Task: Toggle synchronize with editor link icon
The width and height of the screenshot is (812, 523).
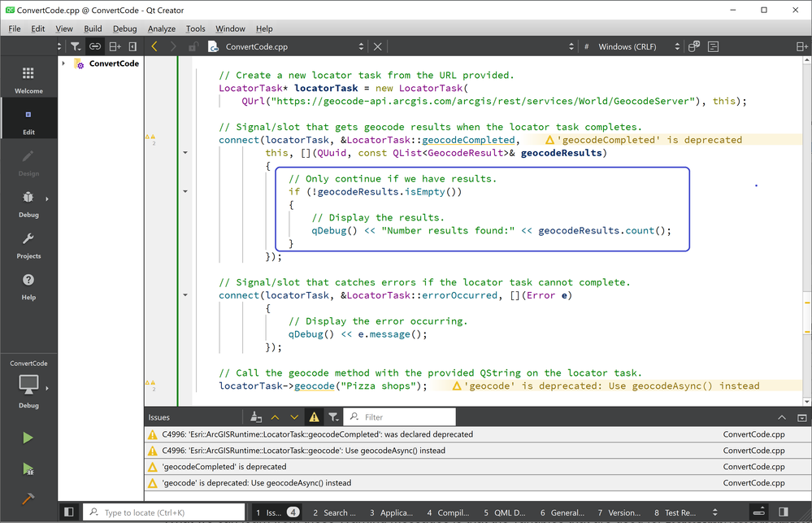Action: pos(94,47)
